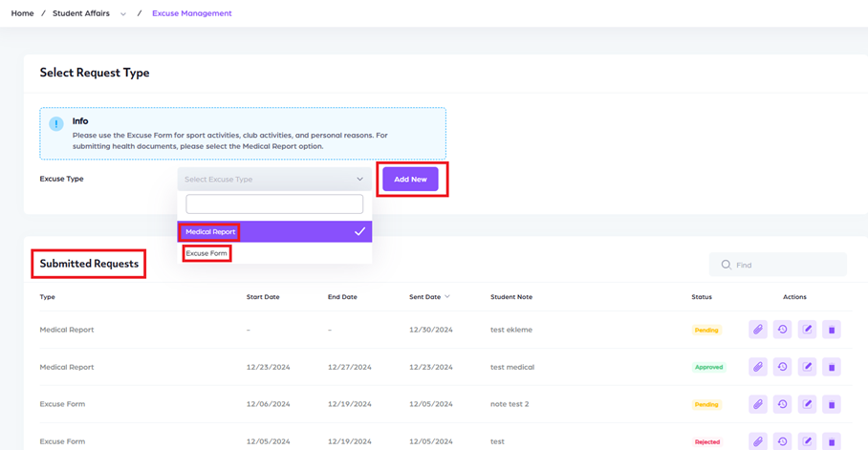Show history for 'note test 2' request
The width and height of the screenshot is (868, 450).
(x=782, y=404)
